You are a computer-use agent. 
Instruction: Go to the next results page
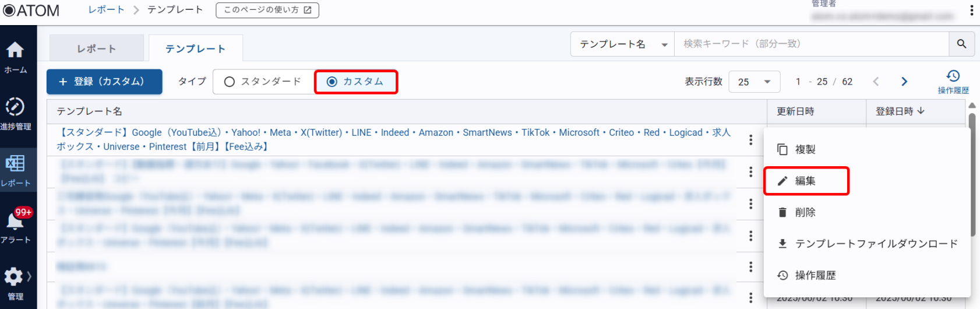click(904, 82)
